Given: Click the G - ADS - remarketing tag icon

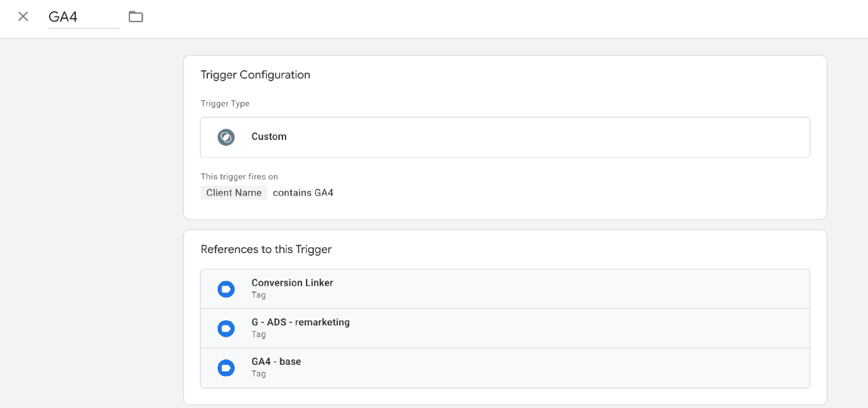Looking at the screenshot, I should click(226, 328).
